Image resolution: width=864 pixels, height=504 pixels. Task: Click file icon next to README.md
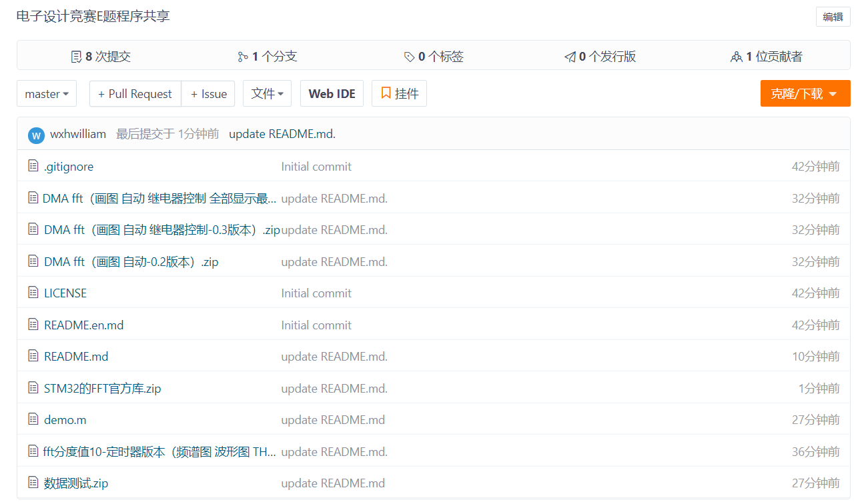point(33,356)
